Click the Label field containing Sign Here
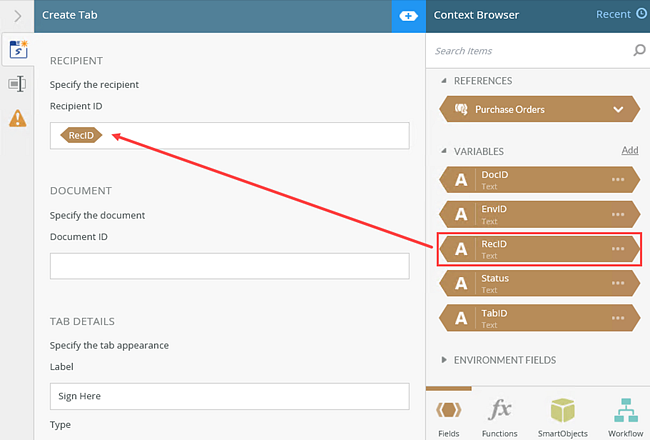Viewport: 650px width, 440px height. click(229, 396)
